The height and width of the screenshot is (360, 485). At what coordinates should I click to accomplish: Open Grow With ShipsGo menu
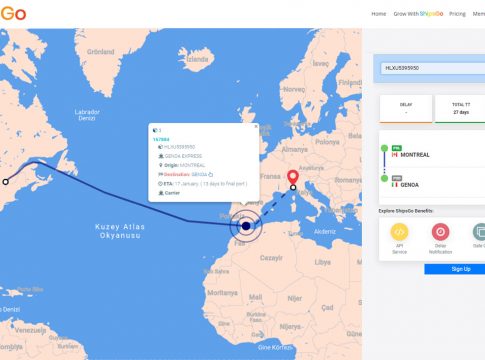pyautogui.click(x=418, y=14)
